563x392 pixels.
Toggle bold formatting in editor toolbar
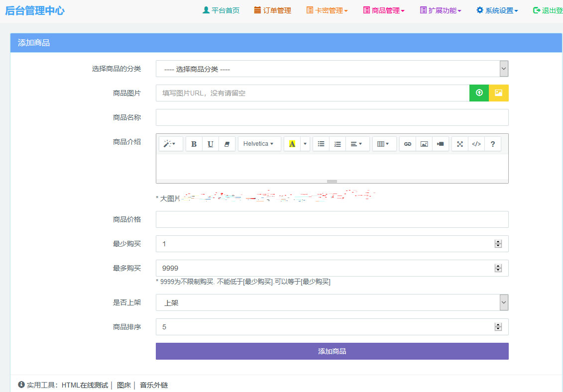point(194,144)
